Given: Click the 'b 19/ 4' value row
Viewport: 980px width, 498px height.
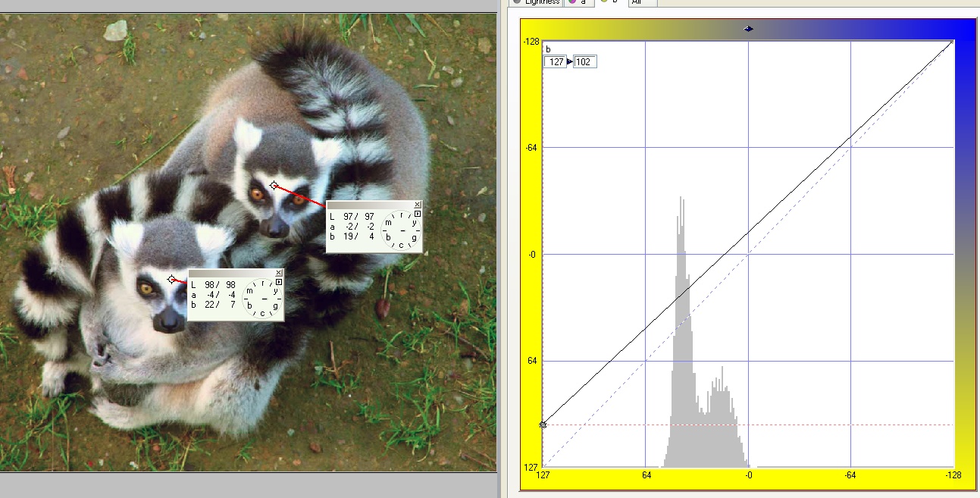Looking at the screenshot, I should 352,236.
